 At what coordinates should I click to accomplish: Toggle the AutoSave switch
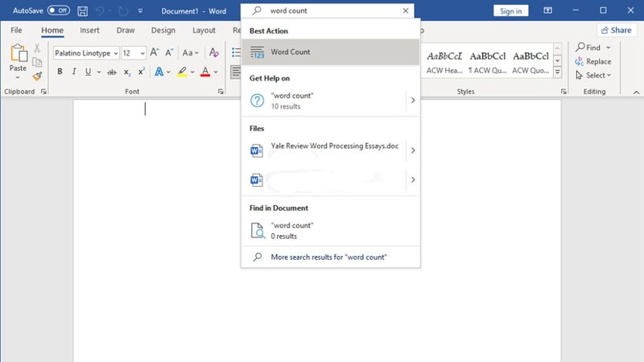point(58,10)
